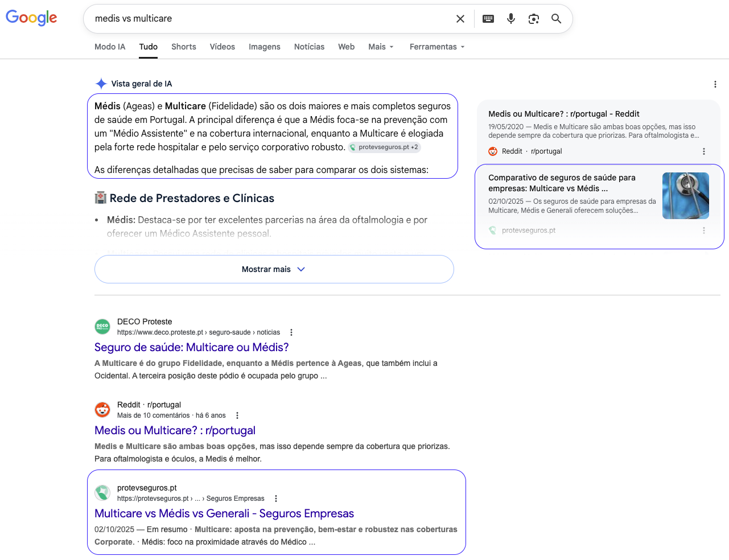
Task: Open the Imagens tab
Action: pos(265,47)
